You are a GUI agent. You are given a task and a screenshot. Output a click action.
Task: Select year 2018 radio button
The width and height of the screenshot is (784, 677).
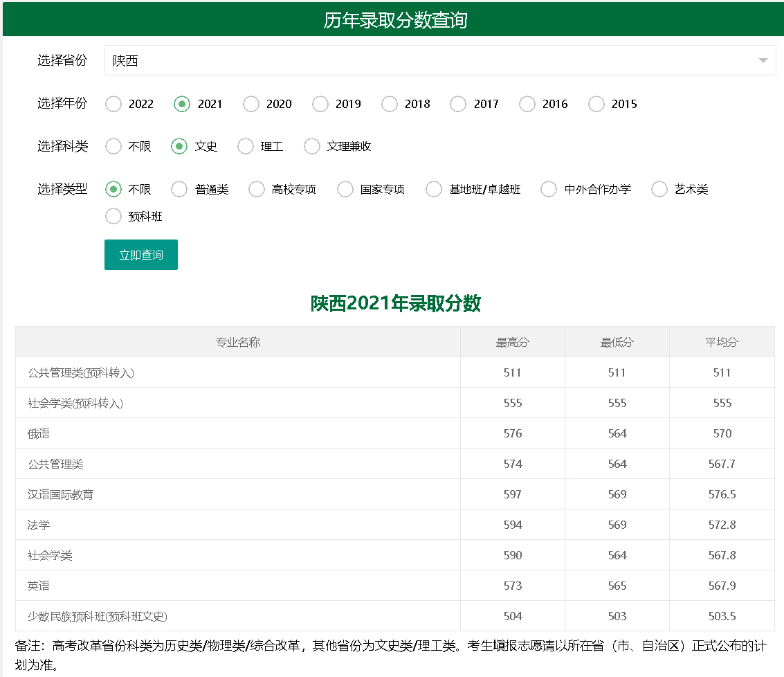pyautogui.click(x=389, y=104)
